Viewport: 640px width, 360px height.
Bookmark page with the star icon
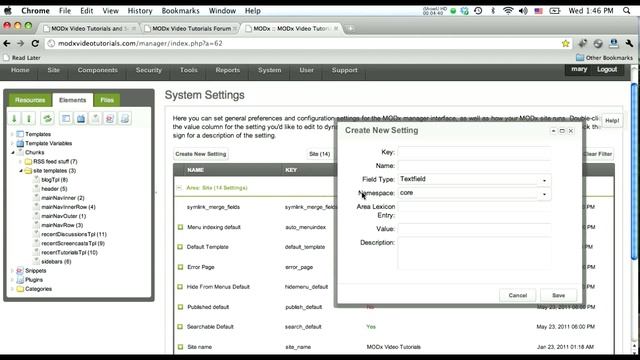(x=565, y=43)
